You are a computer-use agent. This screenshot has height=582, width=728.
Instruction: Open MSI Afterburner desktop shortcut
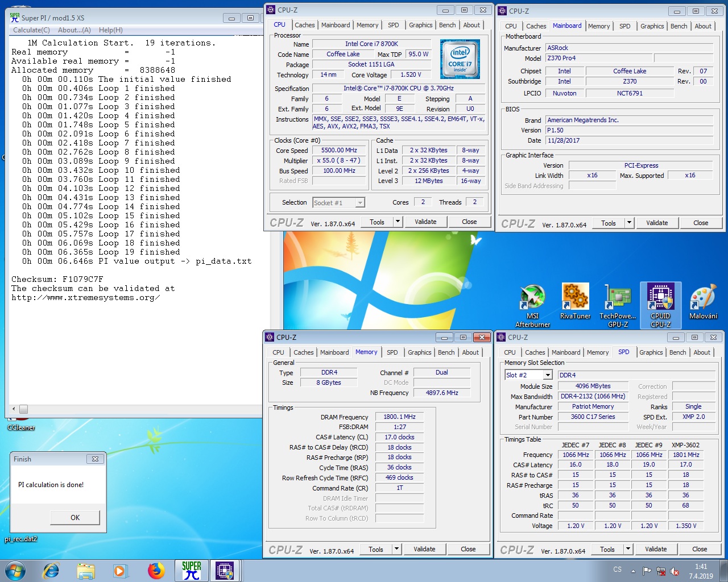pos(532,306)
